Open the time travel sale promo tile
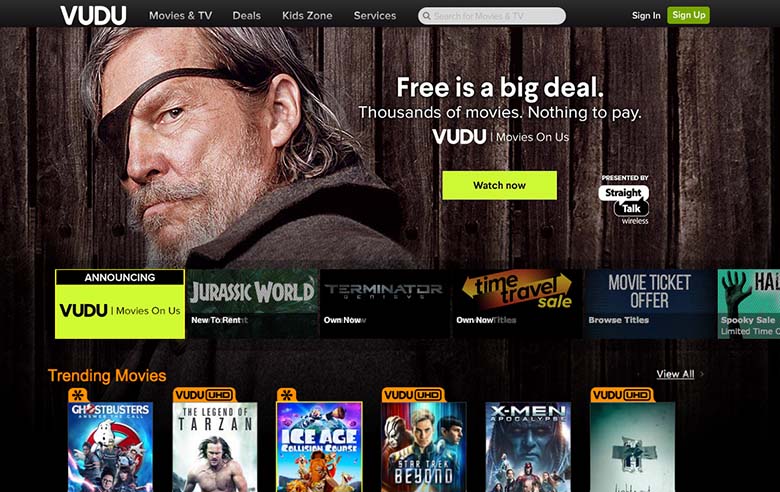 [x=517, y=304]
